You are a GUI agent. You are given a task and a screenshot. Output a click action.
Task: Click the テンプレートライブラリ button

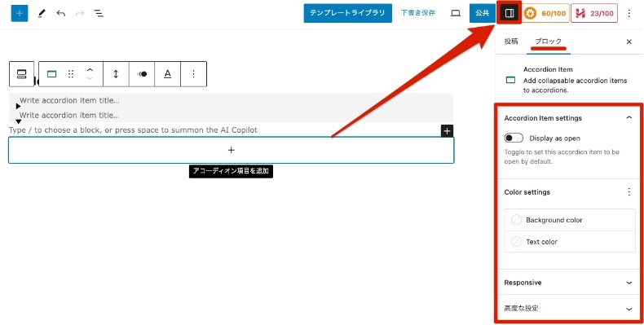[x=347, y=13]
